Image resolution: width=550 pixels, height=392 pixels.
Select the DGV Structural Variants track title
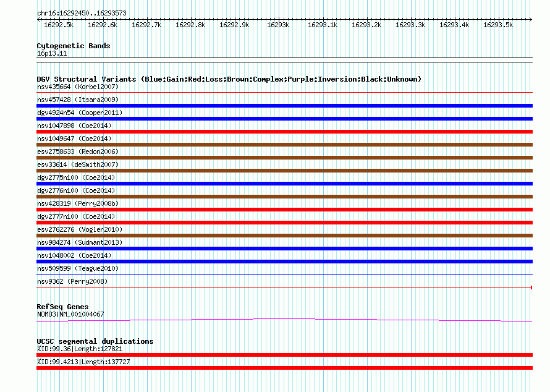pos(229,79)
